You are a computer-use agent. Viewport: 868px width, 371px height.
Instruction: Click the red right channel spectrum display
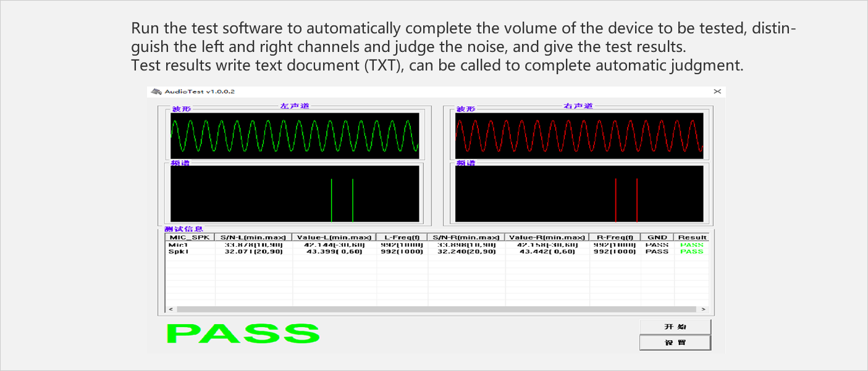pos(579,194)
